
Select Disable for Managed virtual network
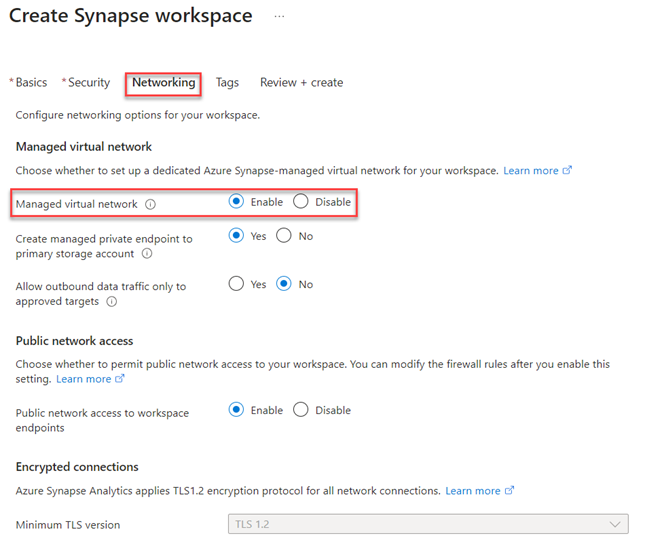301,201
